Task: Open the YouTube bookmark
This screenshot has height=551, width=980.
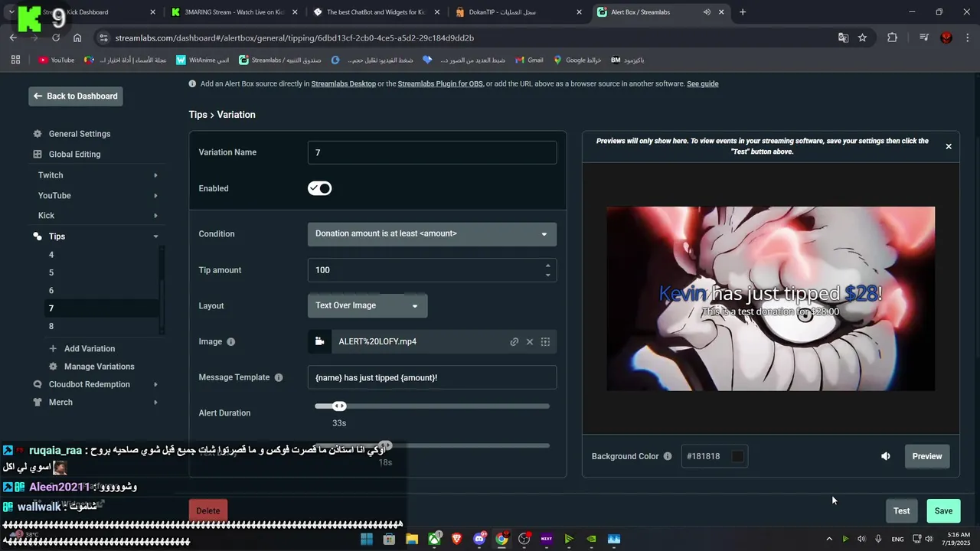Action: tap(57, 60)
